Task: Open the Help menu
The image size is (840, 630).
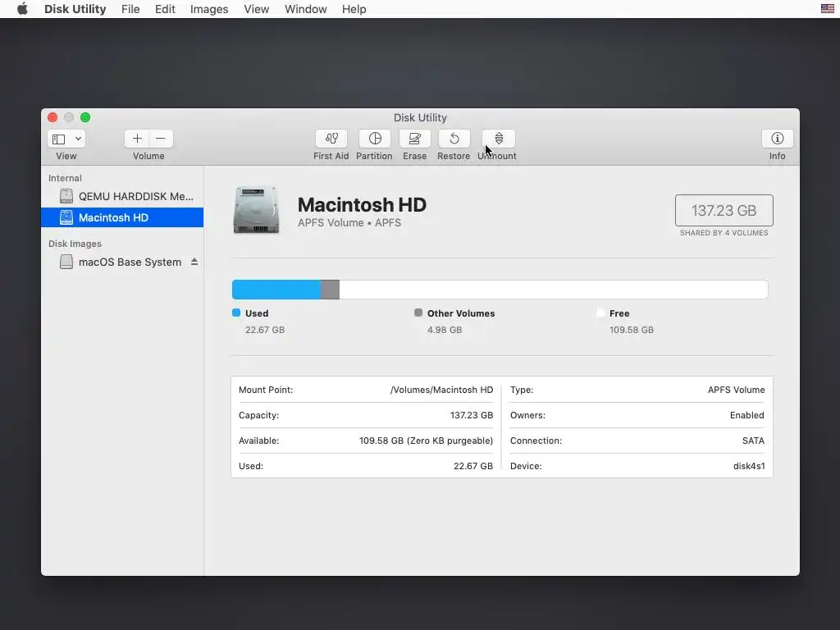Action: point(354,9)
